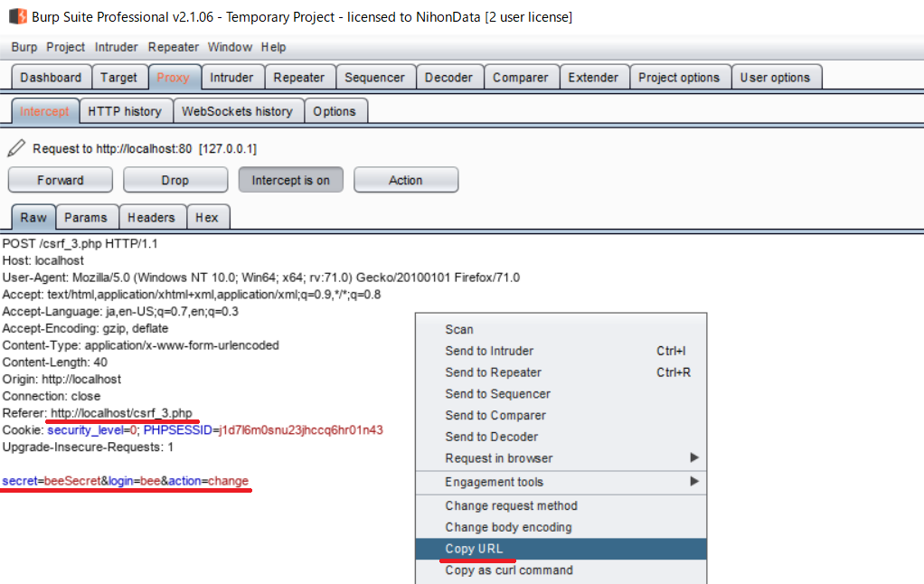
Task: Click the POST /csrf_3.php HTTP/1.1 line
Action: (80, 243)
